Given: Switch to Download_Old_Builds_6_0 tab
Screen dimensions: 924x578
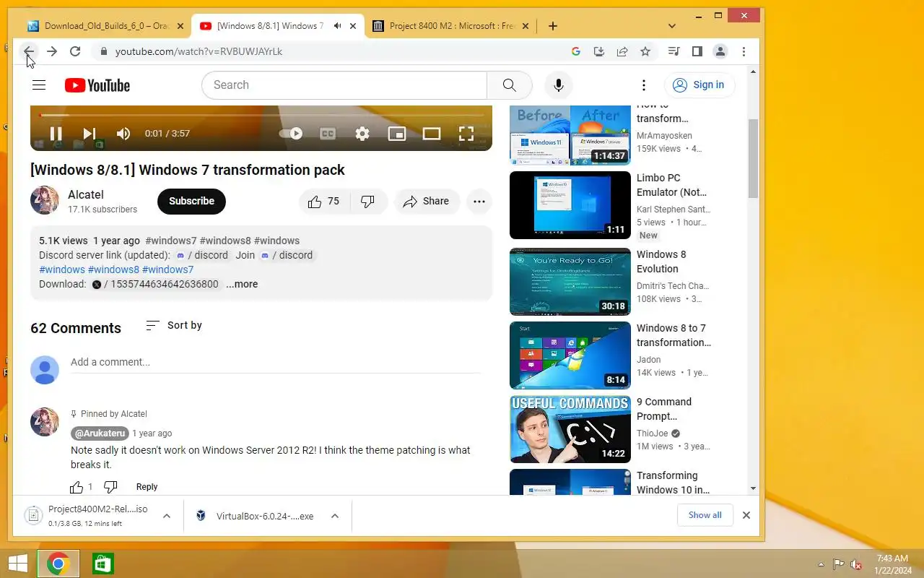Looking at the screenshot, I should [x=105, y=26].
